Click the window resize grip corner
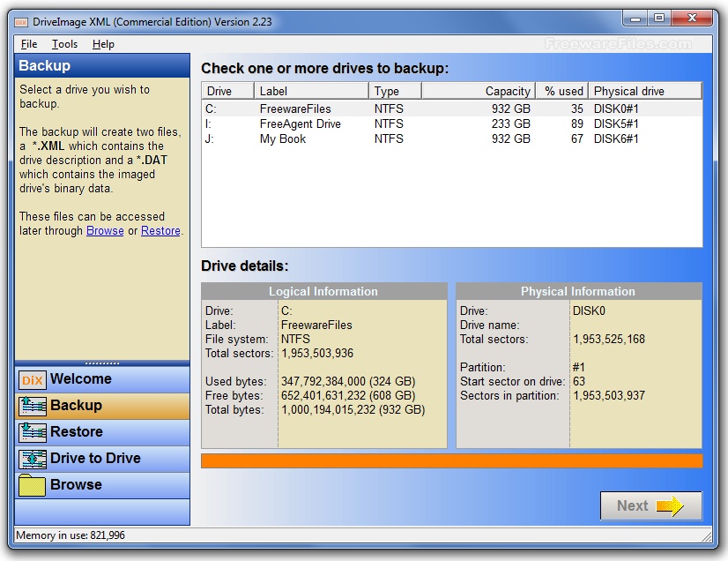The image size is (728, 561). pyautogui.click(x=707, y=537)
